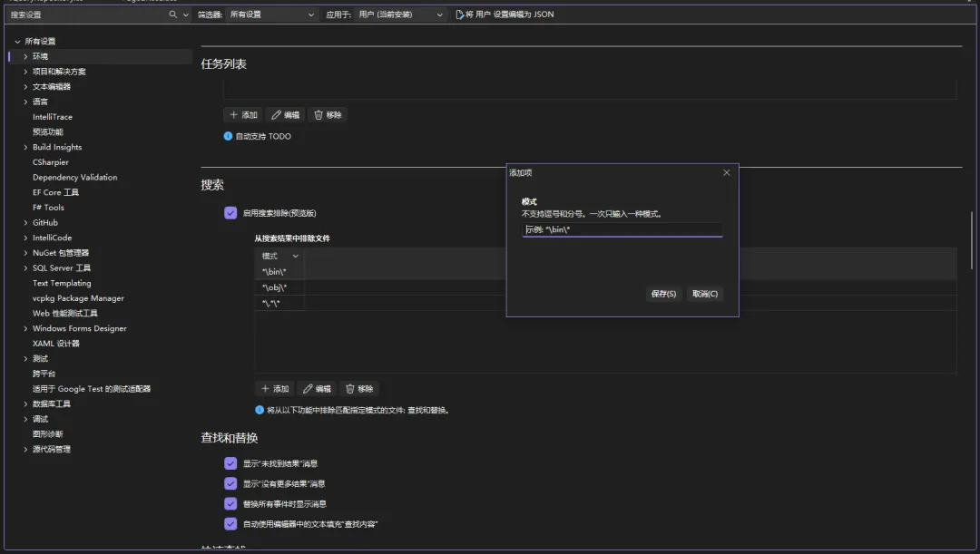
Task: Open the 筛选器 所有设置 dropdown
Action: (271, 15)
